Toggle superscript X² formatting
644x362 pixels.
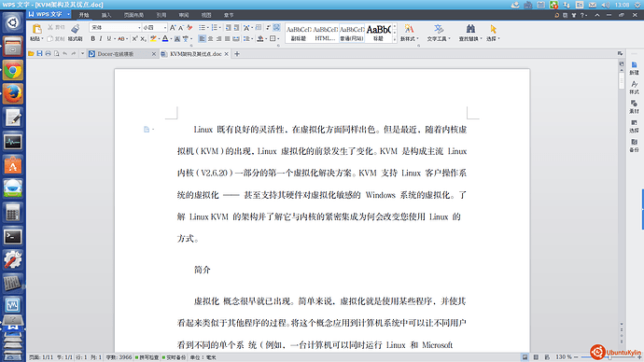(x=134, y=38)
